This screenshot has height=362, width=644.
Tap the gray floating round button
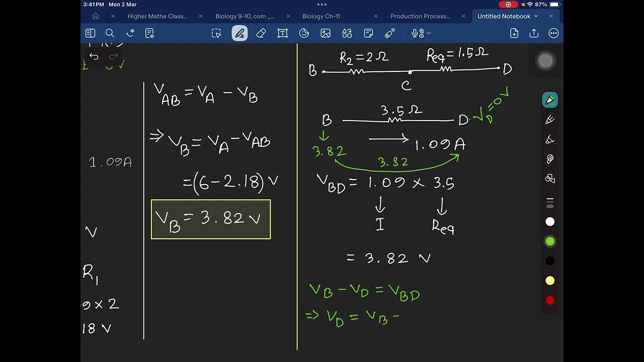click(545, 61)
